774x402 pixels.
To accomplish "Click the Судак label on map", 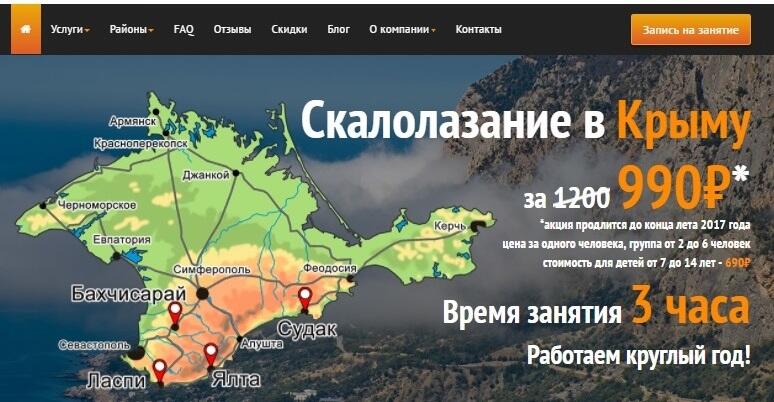I will (307, 329).
